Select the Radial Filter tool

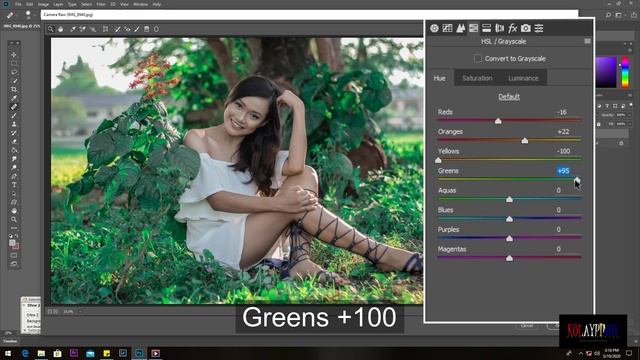click(156, 29)
